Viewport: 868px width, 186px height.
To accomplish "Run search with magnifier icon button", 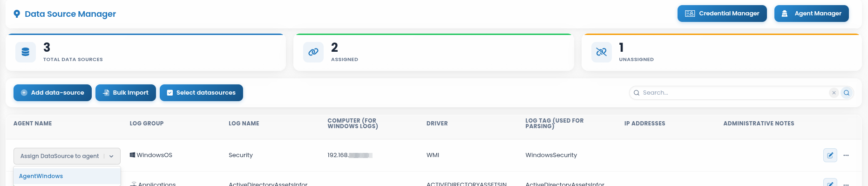I will coord(847,93).
